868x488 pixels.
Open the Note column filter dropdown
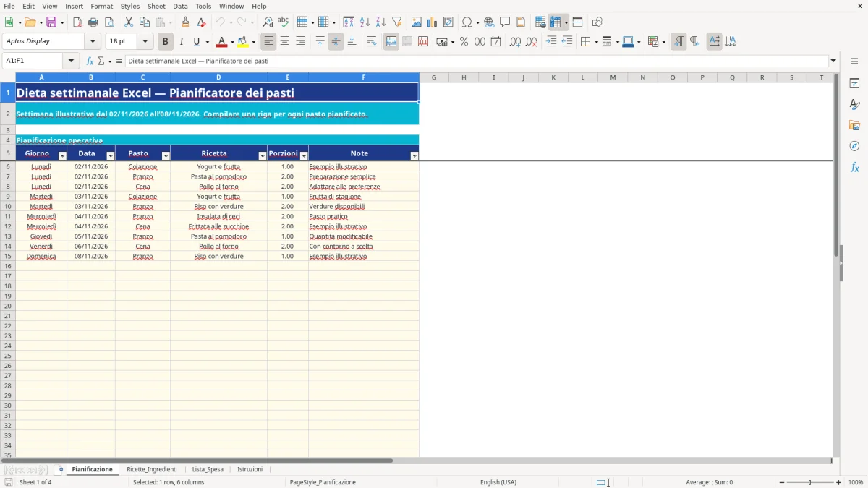point(414,156)
